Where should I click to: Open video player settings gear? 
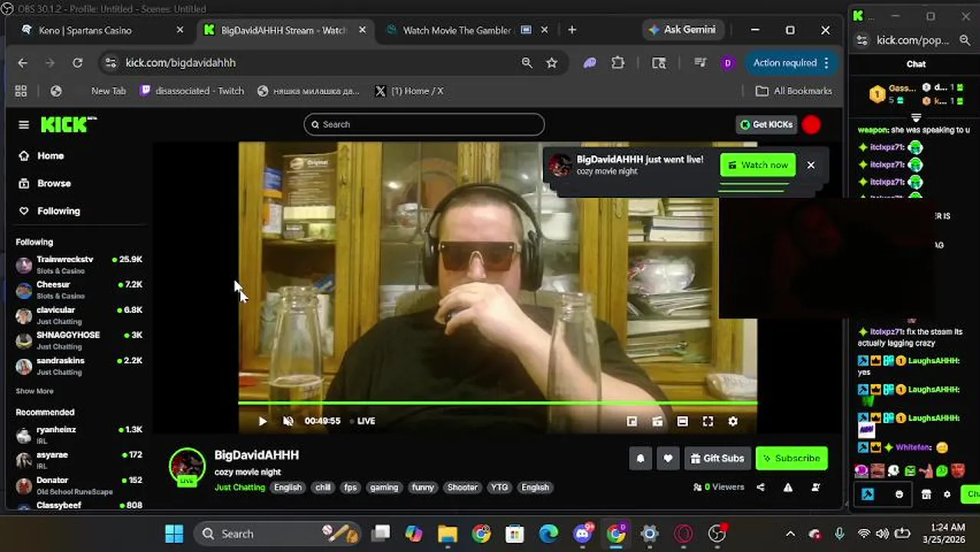(733, 421)
